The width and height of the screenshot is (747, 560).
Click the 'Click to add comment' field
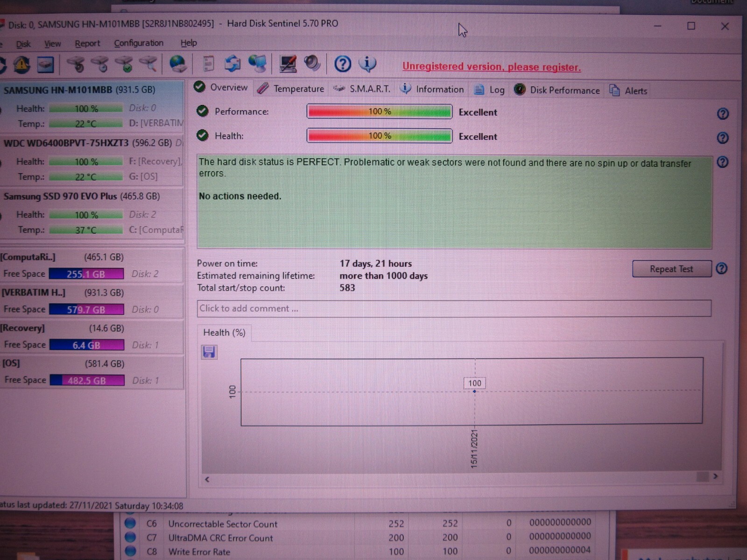click(454, 308)
